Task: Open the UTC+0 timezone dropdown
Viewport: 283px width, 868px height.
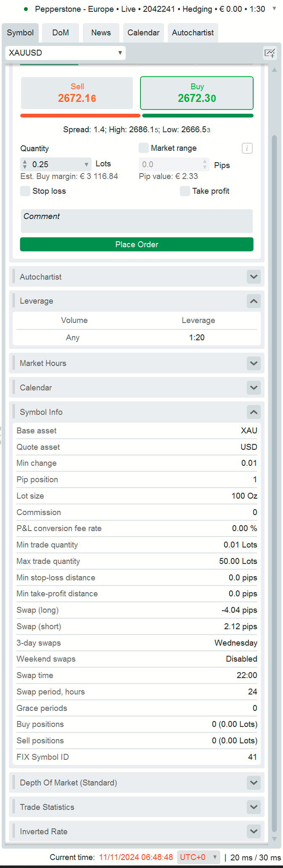Action: point(198,857)
